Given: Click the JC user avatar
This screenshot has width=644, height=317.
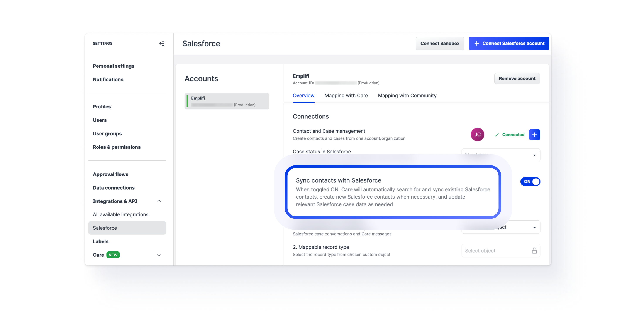Looking at the screenshot, I should (477, 135).
